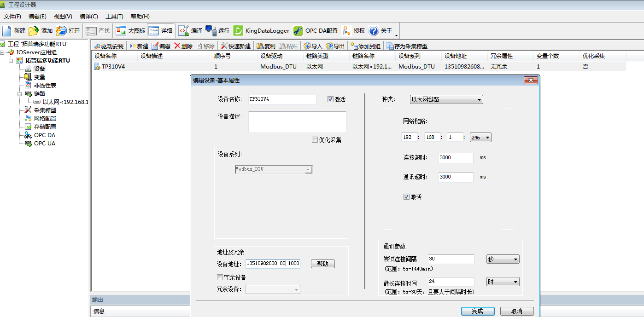Click the 帮助 button beside device address
This screenshot has height=317, width=644.
tap(322, 264)
